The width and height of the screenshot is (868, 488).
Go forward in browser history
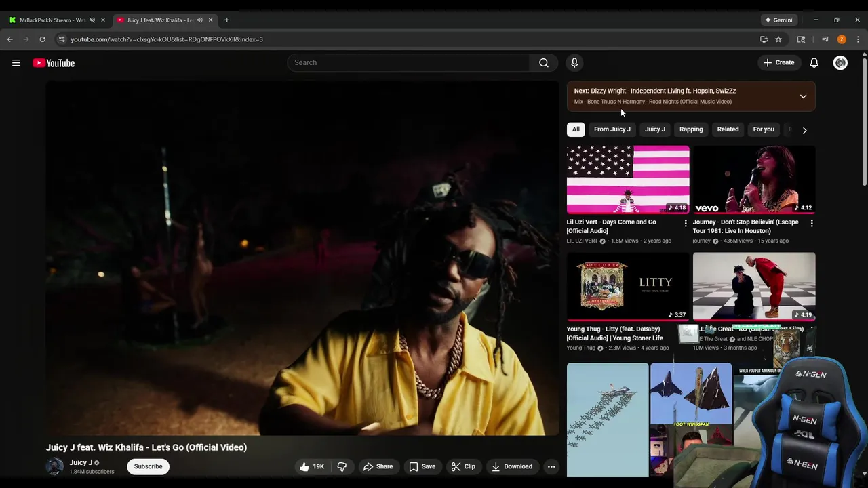tap(26, 39)
